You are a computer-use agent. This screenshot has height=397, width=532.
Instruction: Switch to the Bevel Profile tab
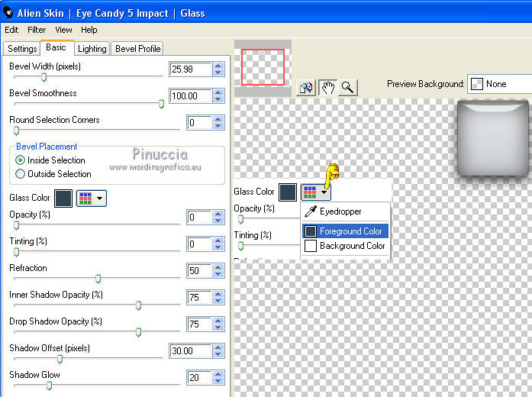point(137,49)
